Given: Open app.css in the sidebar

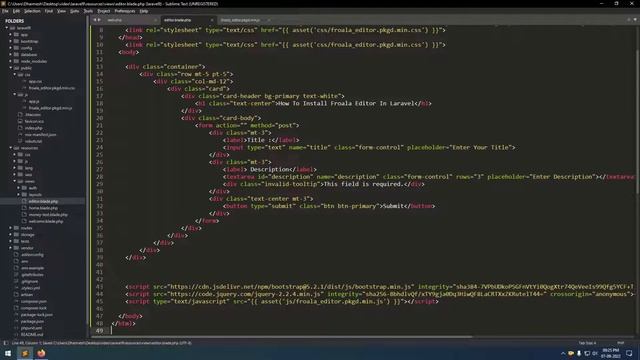Looking at the screenshot, I should pyautogui.click(x=35, y=81).
